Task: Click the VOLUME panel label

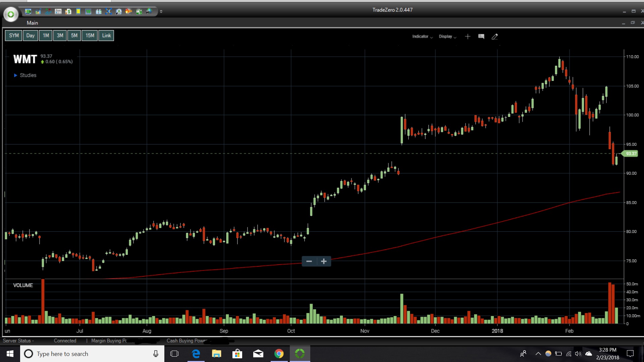Action: (23, 285)
